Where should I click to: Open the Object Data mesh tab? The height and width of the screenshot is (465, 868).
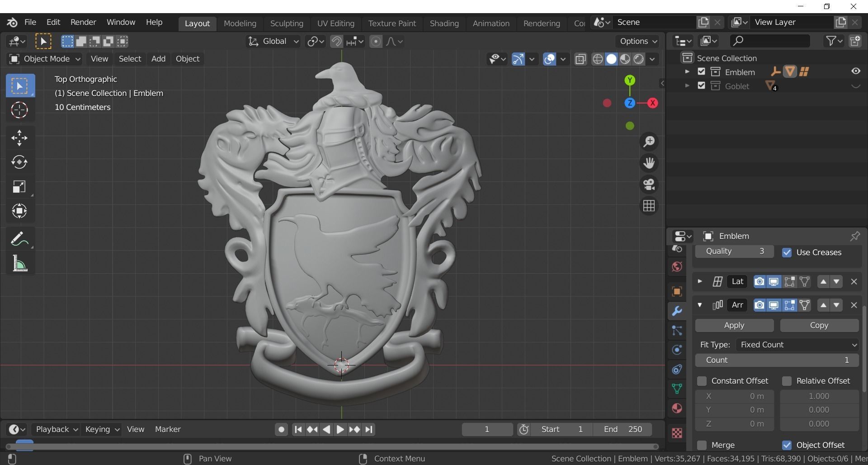677,389
